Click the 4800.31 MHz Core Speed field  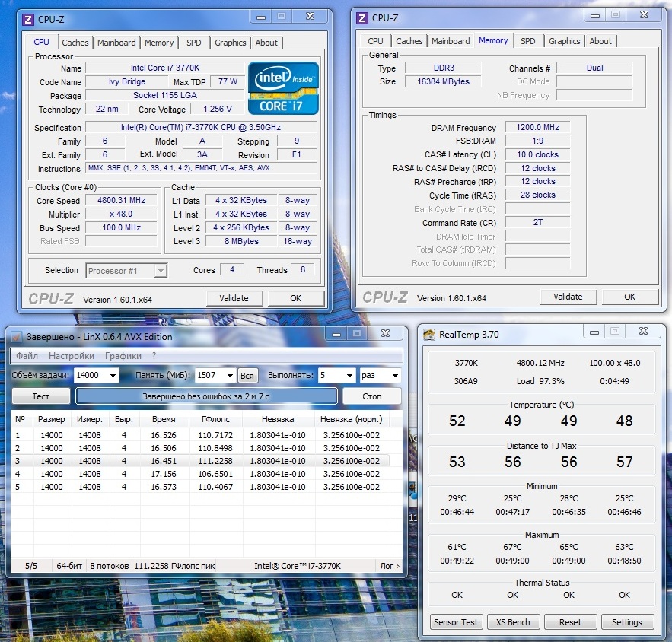[x=121, y=200]
